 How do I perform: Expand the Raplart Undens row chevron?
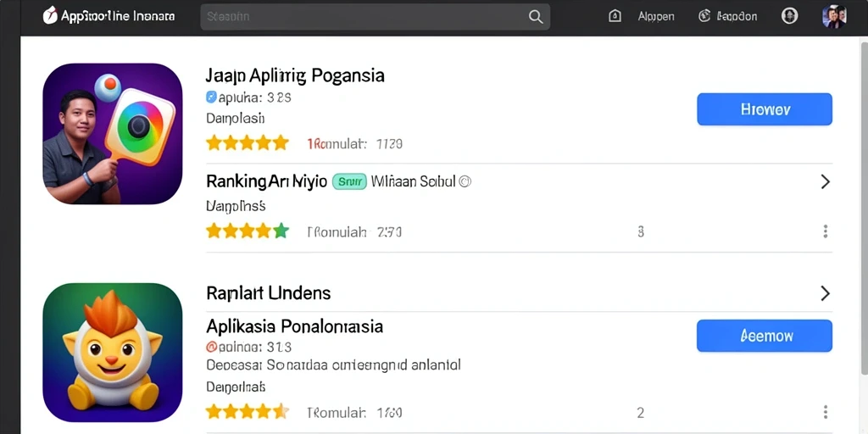825,292
